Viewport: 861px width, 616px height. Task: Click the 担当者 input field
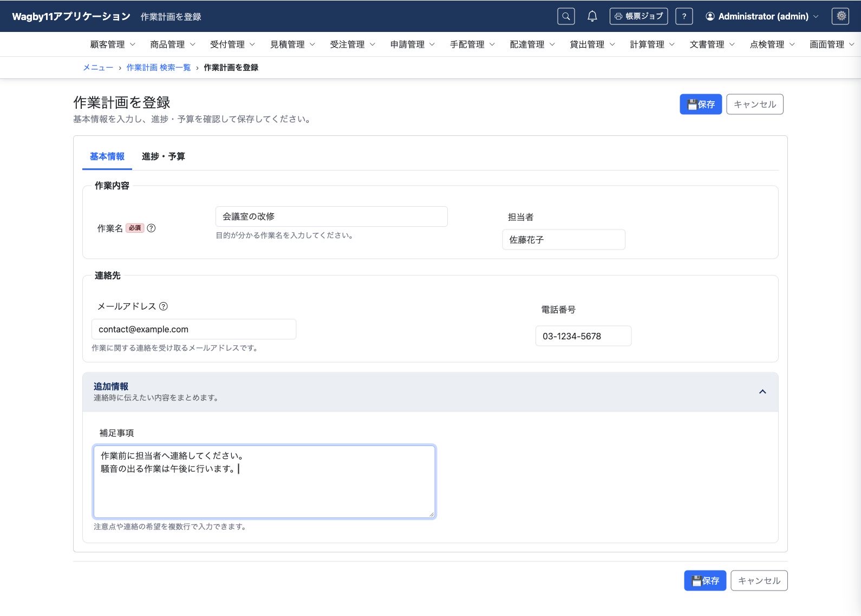pos(564,240)
